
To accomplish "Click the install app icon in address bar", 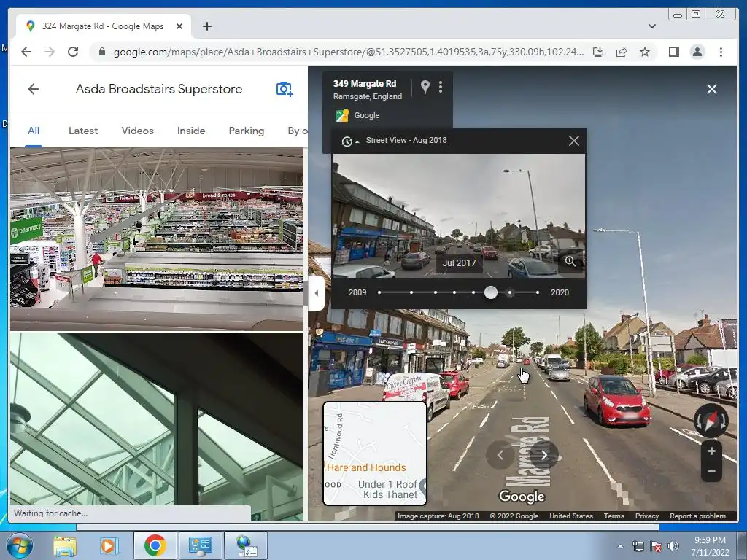I will point(598,52).
